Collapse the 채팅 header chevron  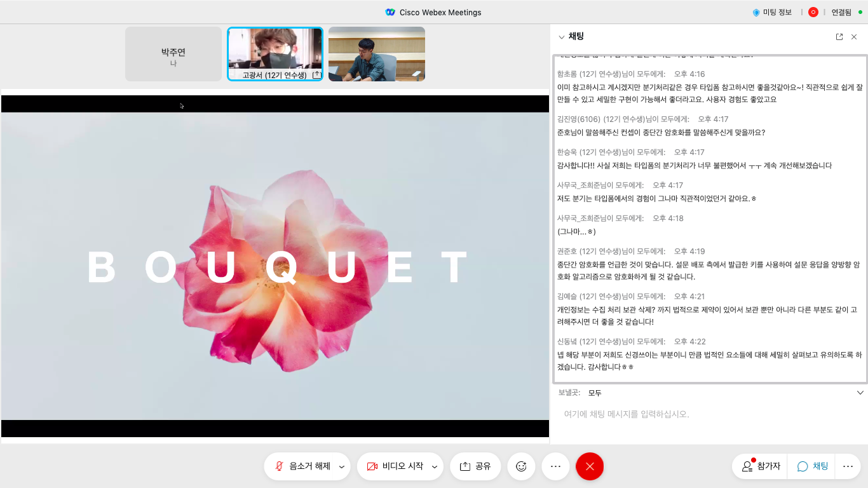tap(561, 37)
